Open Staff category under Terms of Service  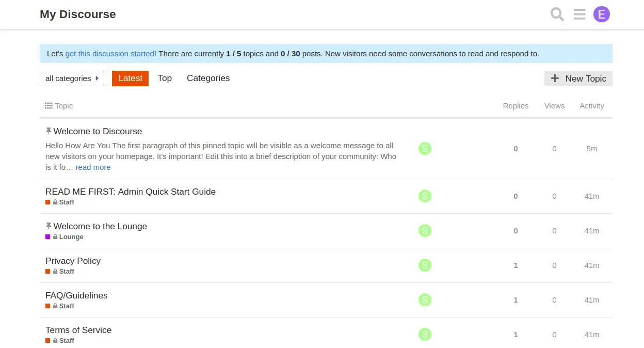pyautogui.click(x=67, y=341)
